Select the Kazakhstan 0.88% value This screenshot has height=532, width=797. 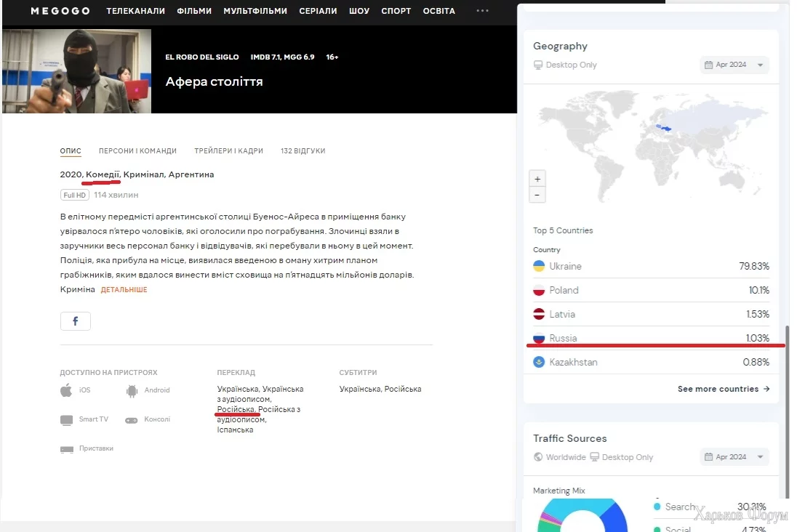pos(756,362)
